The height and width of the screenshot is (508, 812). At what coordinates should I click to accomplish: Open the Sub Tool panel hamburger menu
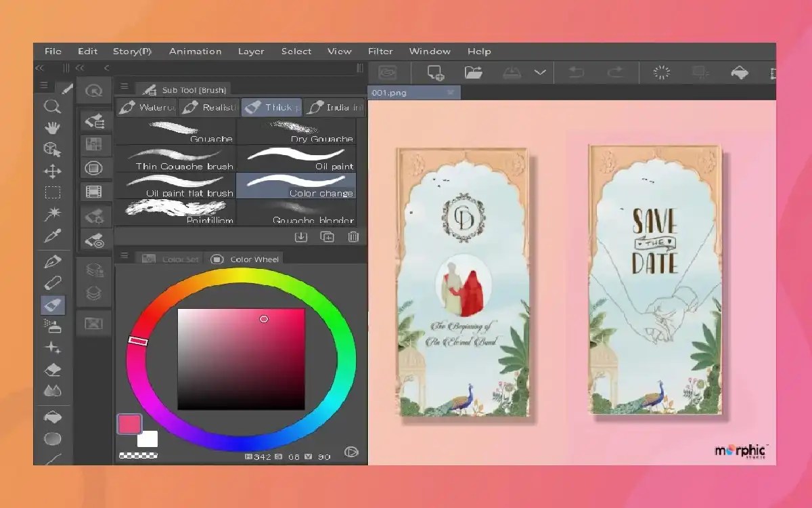(x=124, y=87)
